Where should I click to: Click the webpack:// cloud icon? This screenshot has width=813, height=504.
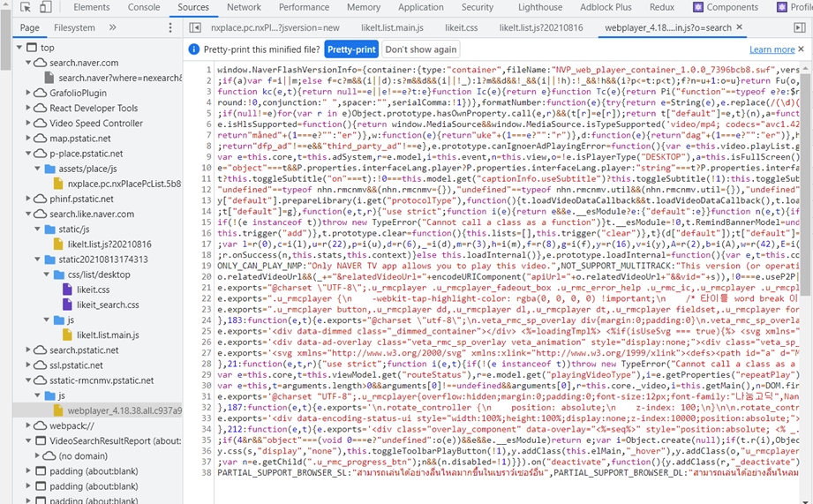(x=41, y=425)
